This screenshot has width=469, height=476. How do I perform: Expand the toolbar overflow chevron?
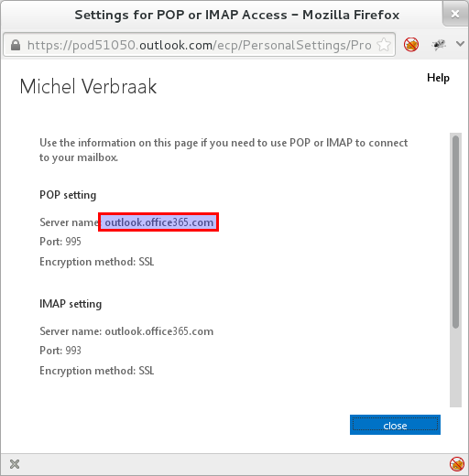pyautogui.click(x=461, y=44)
